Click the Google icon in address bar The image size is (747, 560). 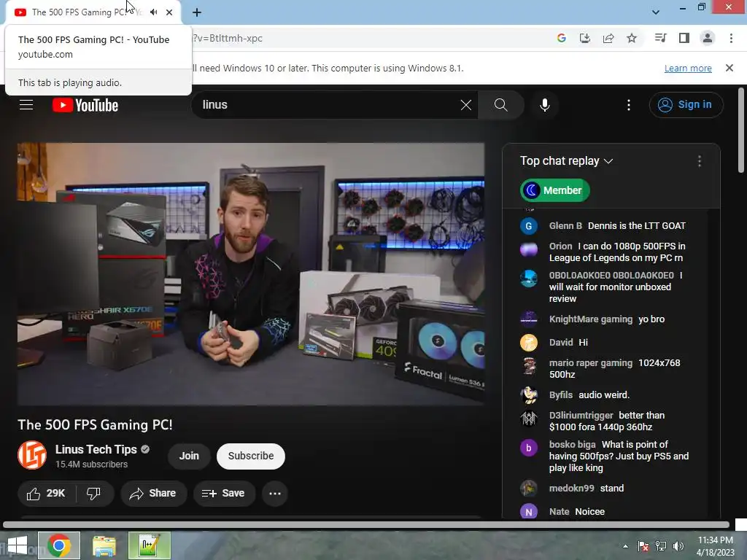click(562, 38)
